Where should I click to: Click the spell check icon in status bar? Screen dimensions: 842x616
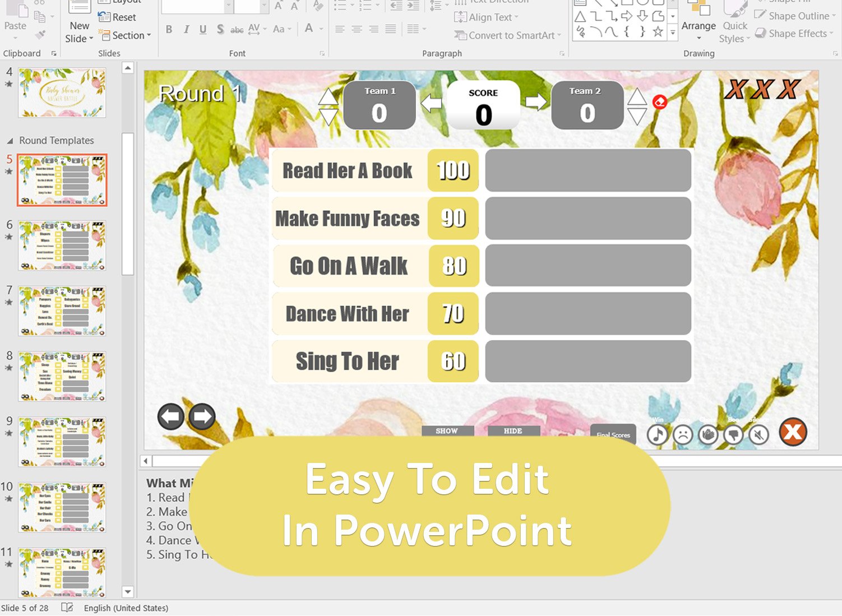[67, 608]
